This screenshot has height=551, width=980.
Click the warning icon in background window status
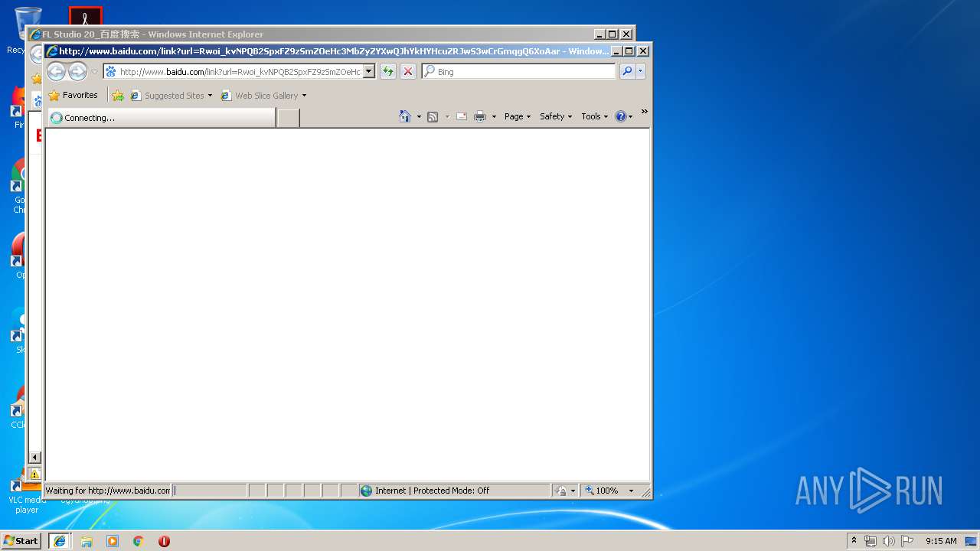coord(35,474)
